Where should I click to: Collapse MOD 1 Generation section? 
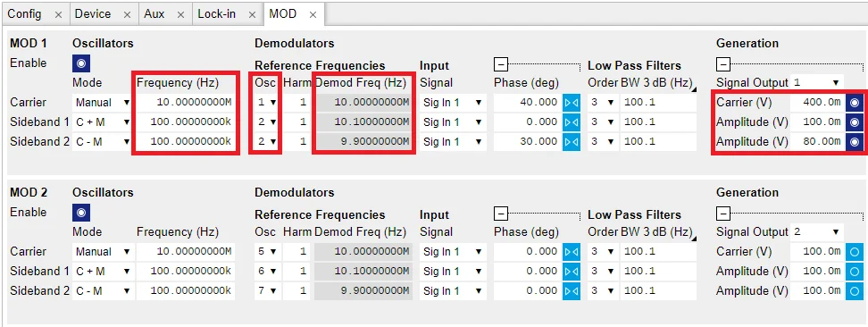[723, 65]
